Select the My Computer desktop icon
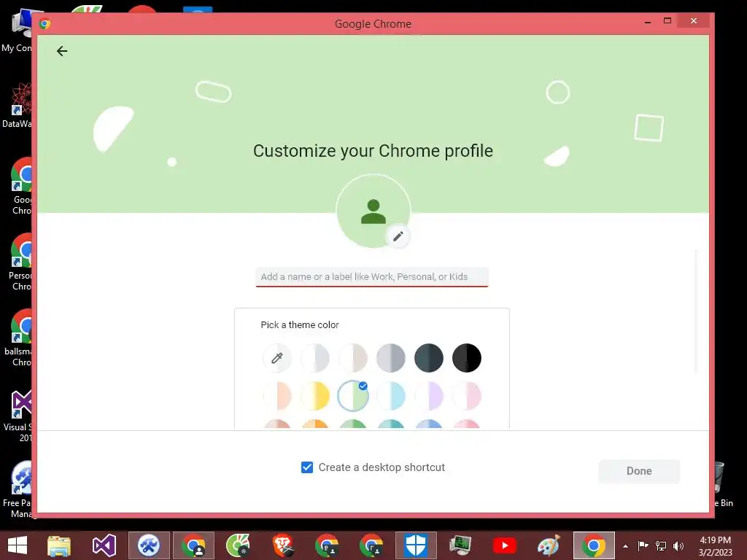Image resolution: width=747 pixels, height=560 pixels. [x=18, y=31]
